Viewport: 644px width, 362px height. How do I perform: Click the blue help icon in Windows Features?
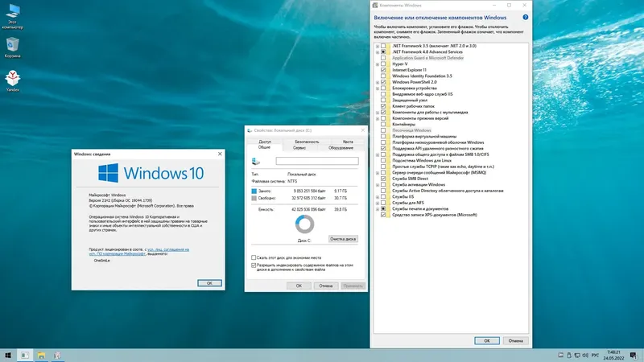pyautogui.click(x=526, y=17)
